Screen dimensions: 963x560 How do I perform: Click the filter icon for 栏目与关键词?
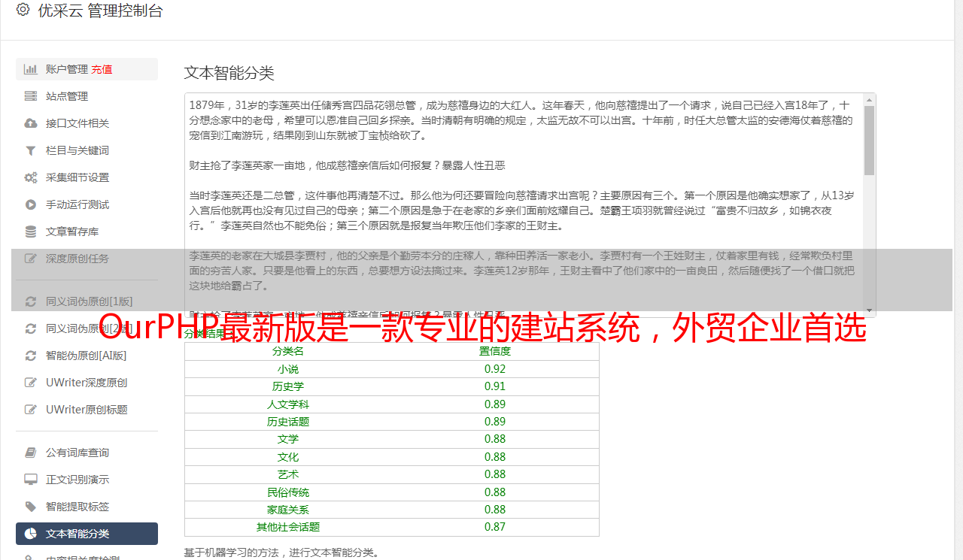tap(31, 150)
